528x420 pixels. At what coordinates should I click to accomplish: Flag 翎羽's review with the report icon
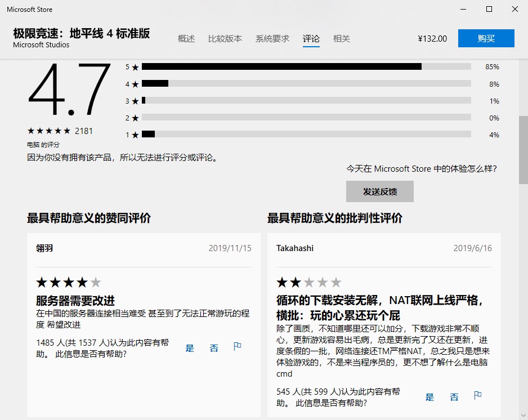pyautogui.click(x=237, y=347)
